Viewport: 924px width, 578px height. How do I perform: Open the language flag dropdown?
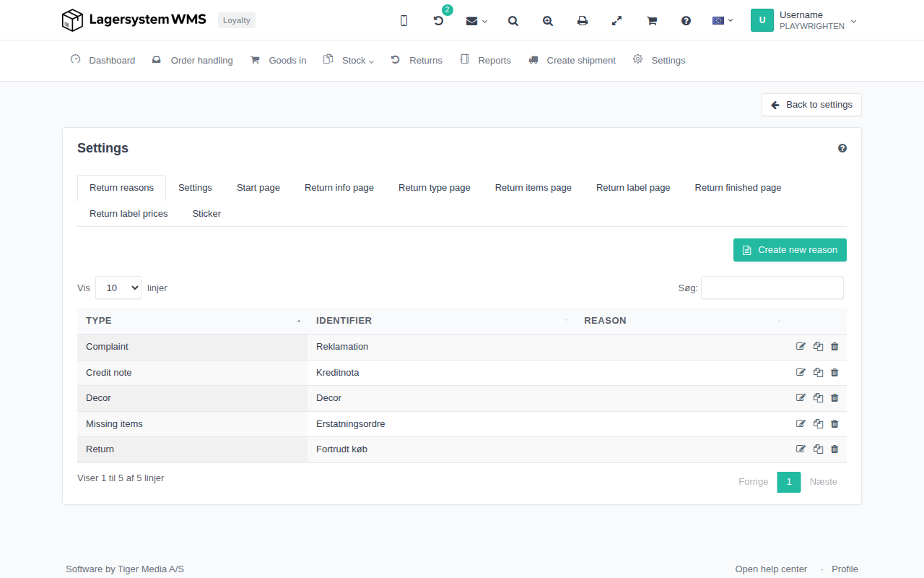723,20
